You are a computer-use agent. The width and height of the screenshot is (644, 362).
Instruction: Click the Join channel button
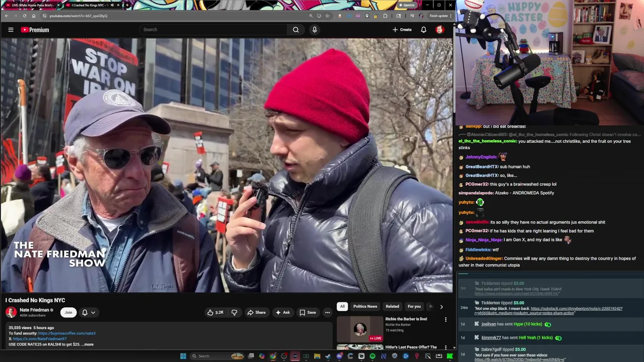point(68,313)
